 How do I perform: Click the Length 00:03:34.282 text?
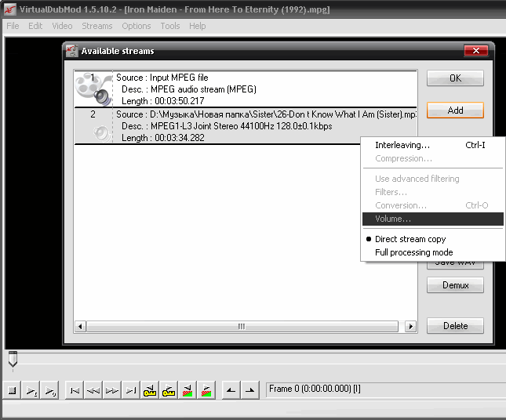coord(162,138)
